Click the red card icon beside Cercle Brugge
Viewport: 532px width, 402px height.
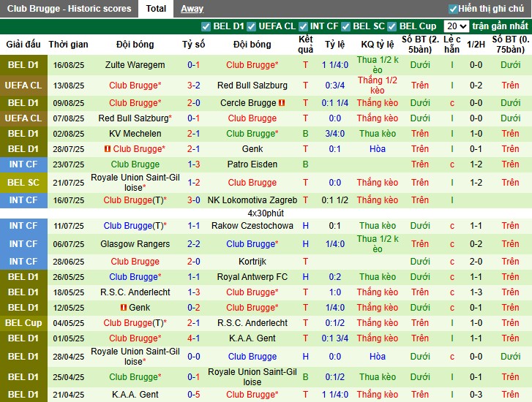282,103
